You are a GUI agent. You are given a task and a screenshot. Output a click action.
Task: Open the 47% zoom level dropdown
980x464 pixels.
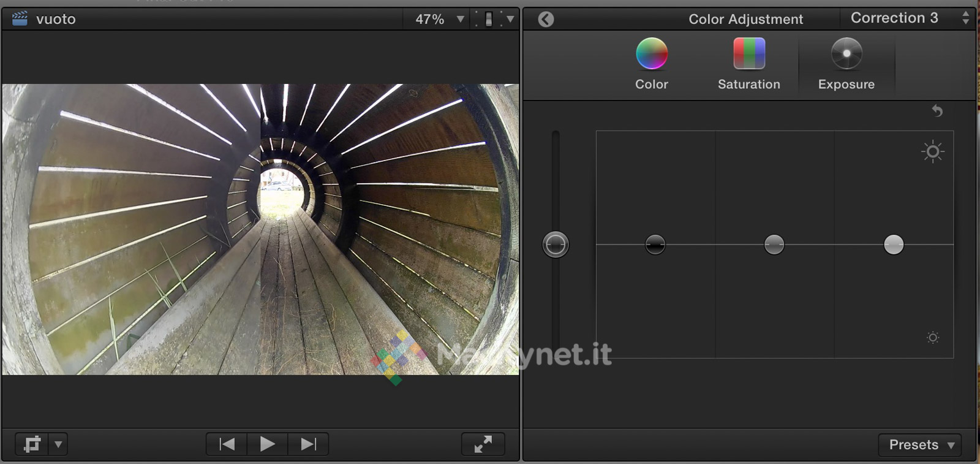pos(439,20)
